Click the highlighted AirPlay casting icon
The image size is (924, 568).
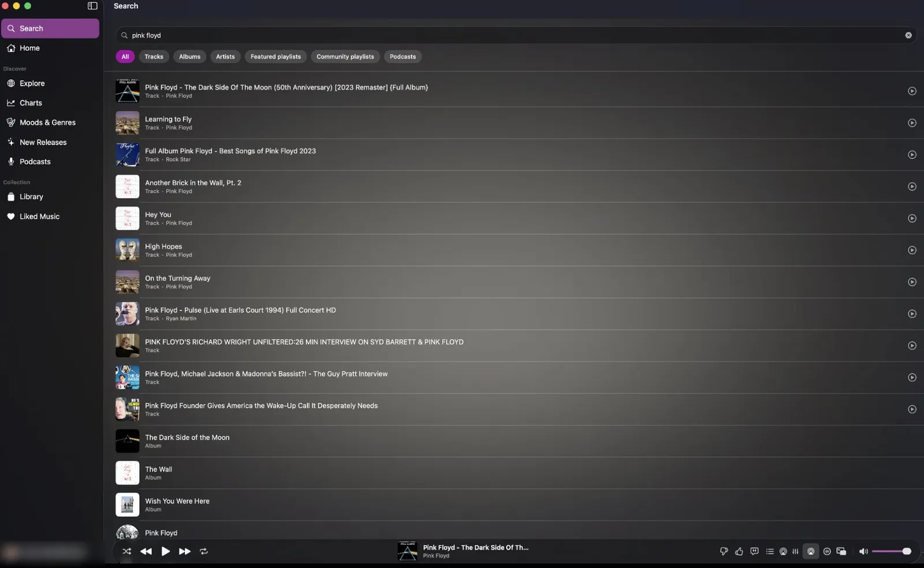coord(811,551)
